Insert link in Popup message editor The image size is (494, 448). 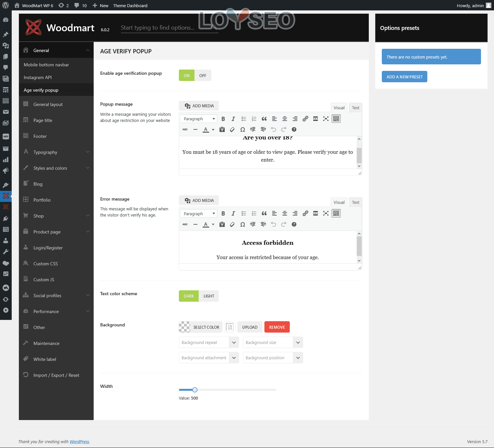(305, 119)
